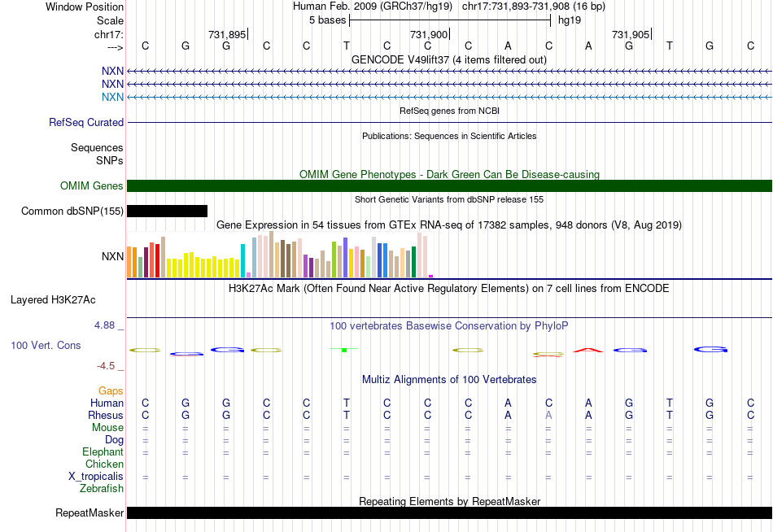
Task: Open the OMIM Genes label on left
Action: point(92,186)
